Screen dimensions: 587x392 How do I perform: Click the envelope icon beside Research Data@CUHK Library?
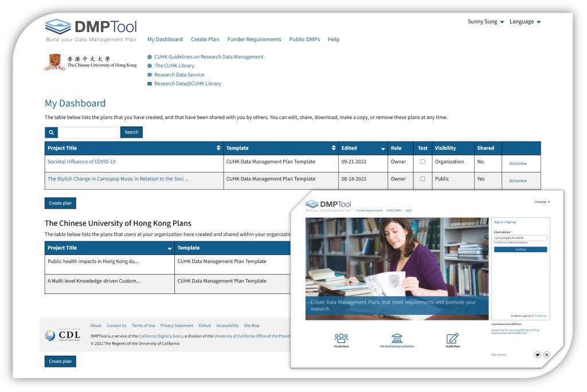(150, 84)
